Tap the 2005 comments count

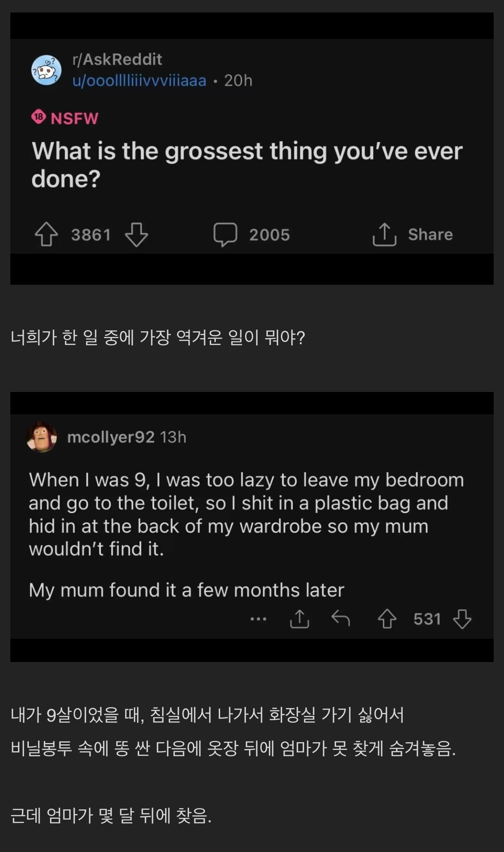(269, 235)
